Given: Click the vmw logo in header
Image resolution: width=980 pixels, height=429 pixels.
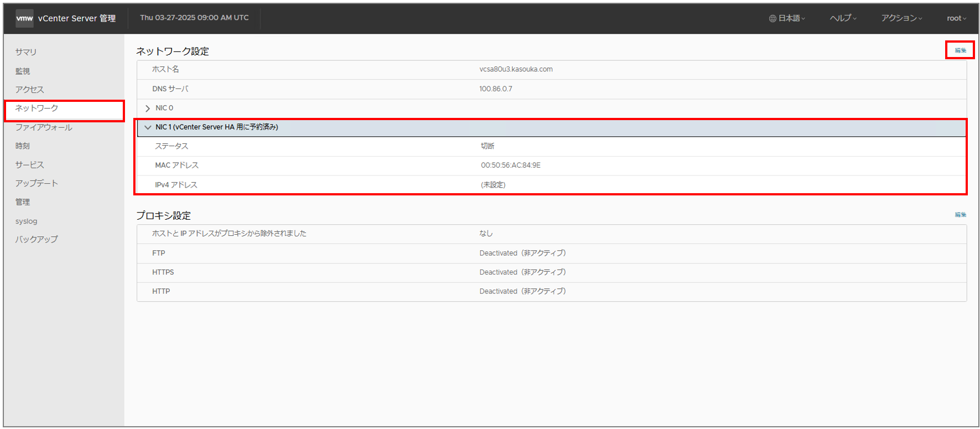Looking at the screenshot, I should click(x=24, y=18).
